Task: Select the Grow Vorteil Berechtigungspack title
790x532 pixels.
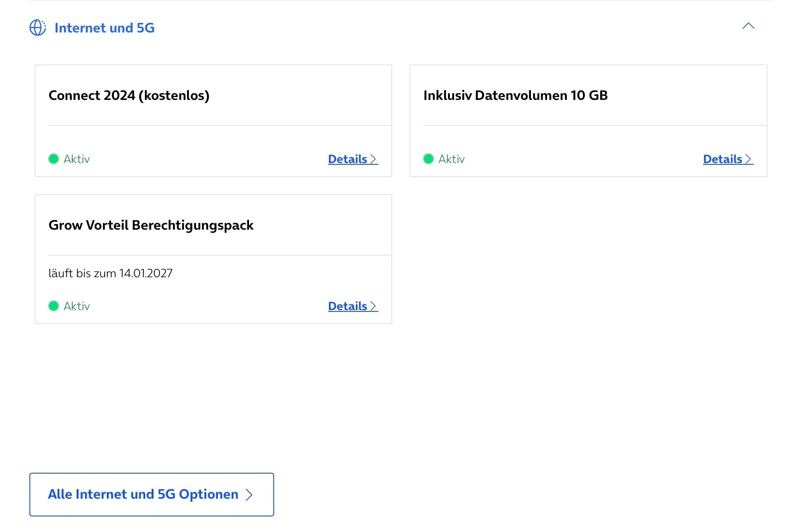Action: click(151, 225)
